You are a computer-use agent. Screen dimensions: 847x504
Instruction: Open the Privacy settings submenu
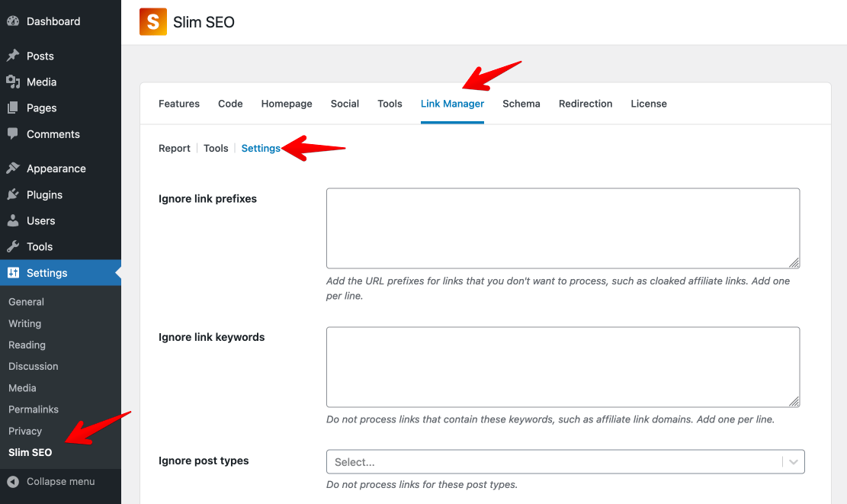pos(25,431)
